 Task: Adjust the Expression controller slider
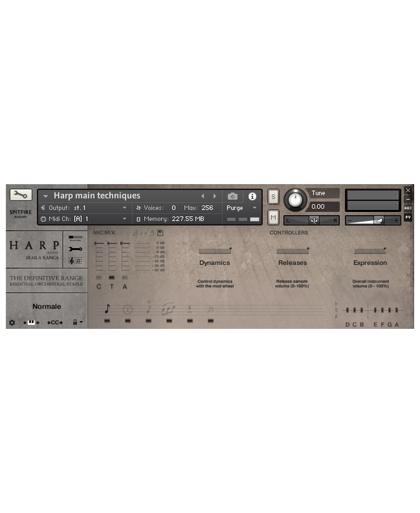coord(370,251)
